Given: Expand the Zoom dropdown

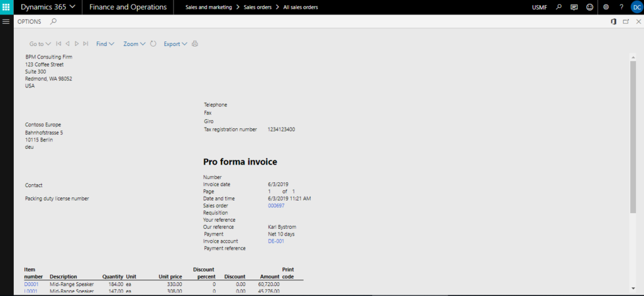Looking at the screenshot, I should point(135,44).
